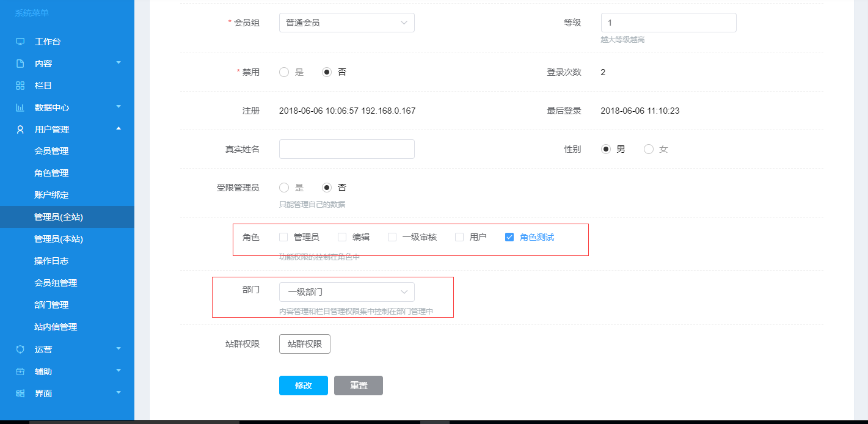Click the 运营 sidebar icon
Viewport: 868px width, 424px height.
point(20,349)
